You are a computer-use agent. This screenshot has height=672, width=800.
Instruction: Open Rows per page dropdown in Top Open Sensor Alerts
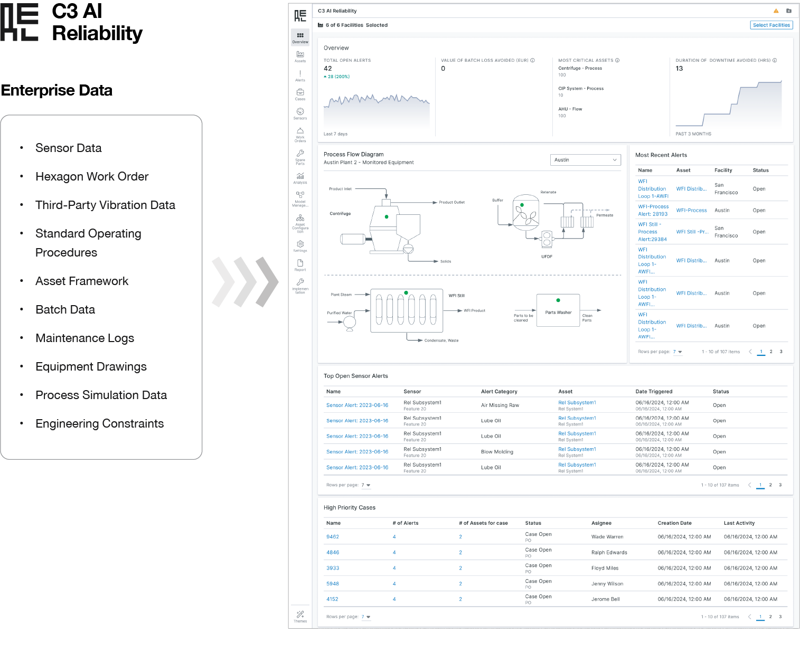(365, 485)
